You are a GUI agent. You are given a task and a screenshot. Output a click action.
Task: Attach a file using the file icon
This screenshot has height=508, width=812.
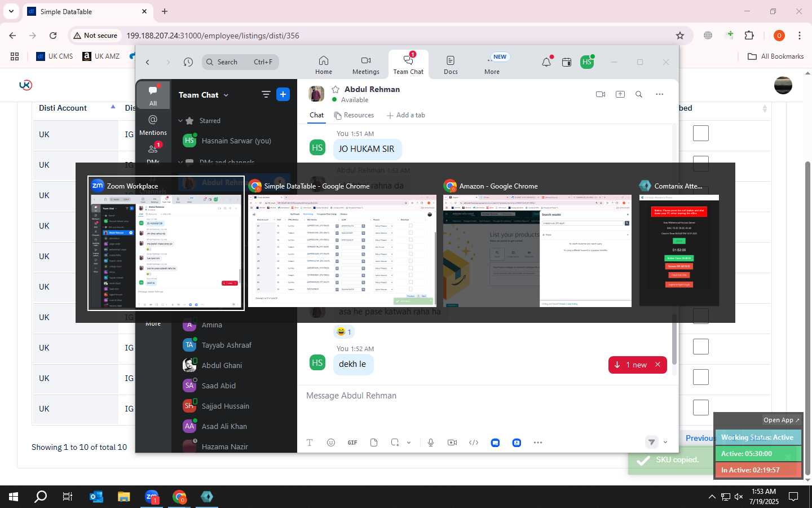(x=374, y=443)
